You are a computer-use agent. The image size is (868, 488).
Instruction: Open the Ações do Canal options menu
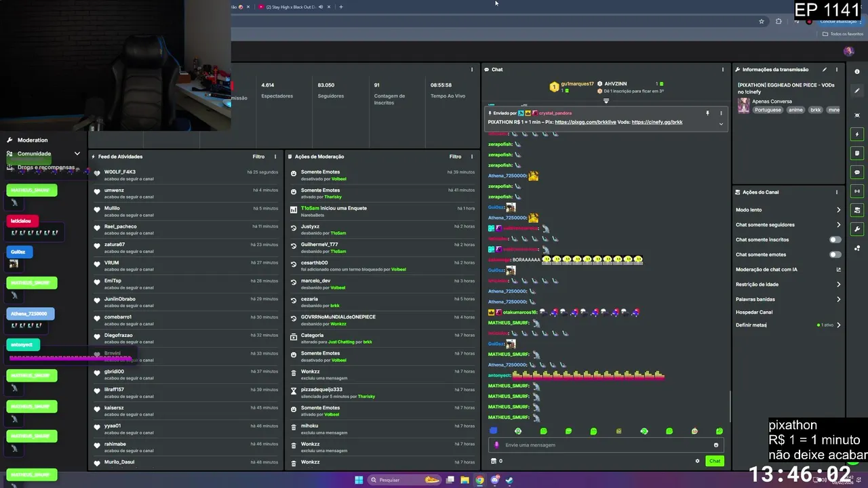click(x=837, y=192)
